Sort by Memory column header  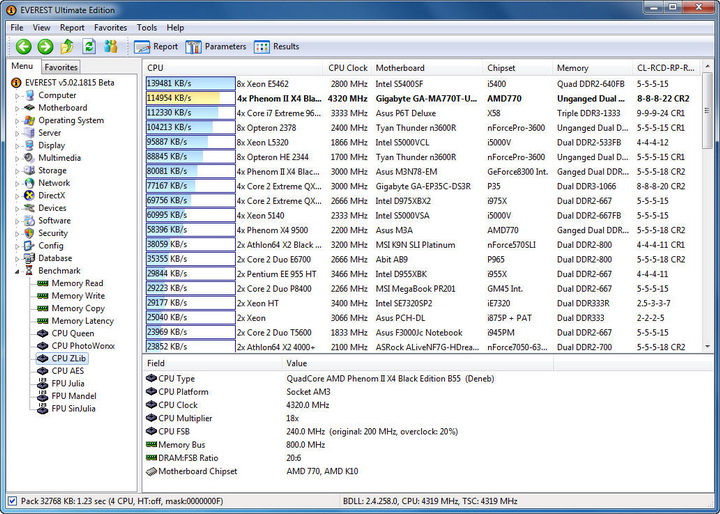click(x=593, y=68)
